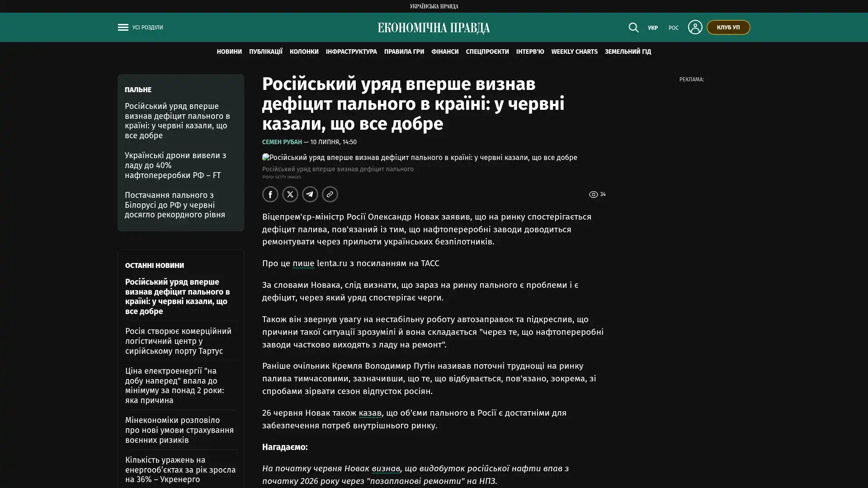868x488 pixels.
Task: Open the Weekly Charts menu section
Action: point(574,52)
